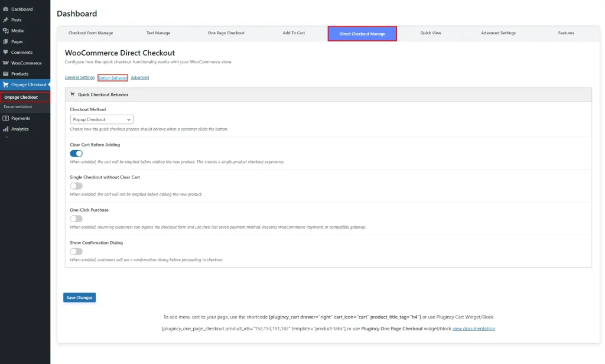The image size is (605, 364).
Task: Open the Add To Cart tab
Action: point(294,33)
